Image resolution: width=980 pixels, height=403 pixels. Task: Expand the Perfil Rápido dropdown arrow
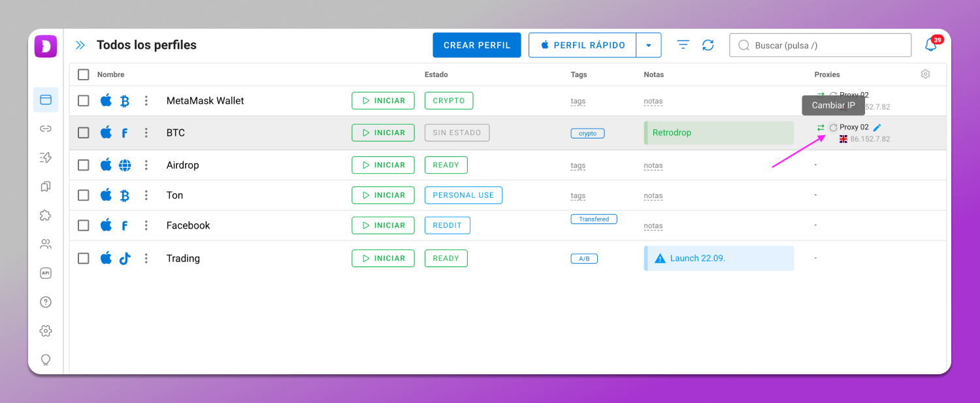(648, 46)
